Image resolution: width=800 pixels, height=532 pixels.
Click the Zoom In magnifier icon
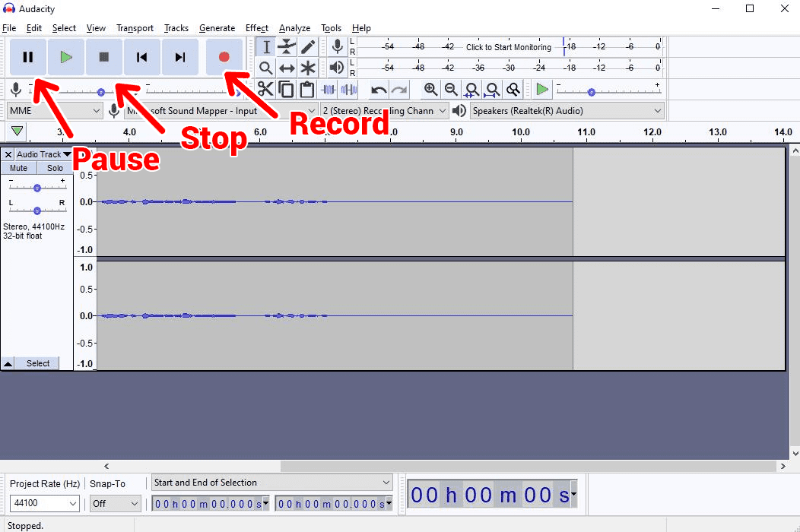point(430,90)
